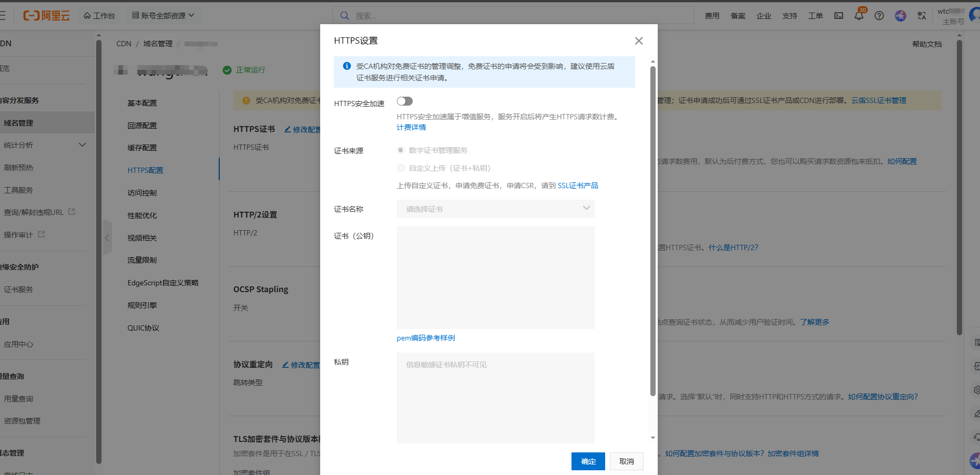980x475 pixels.
Task: Open the 工单 menu in top bar
Action: pos(815,16)
